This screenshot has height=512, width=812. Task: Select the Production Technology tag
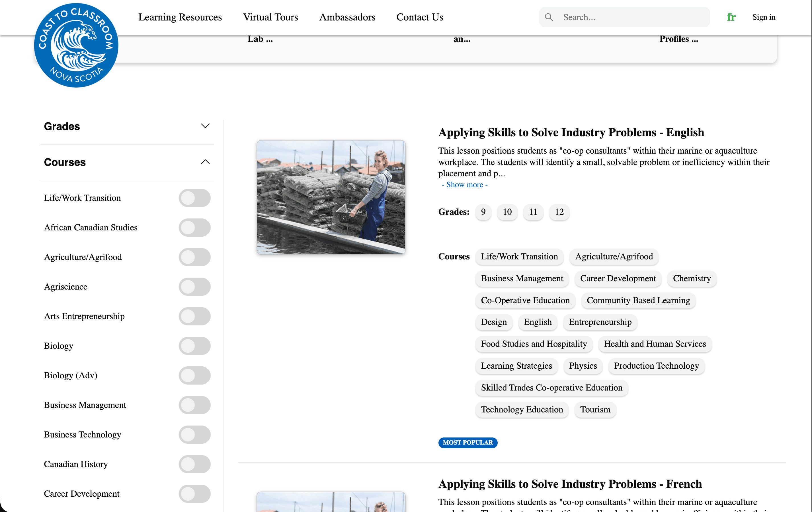656,366
